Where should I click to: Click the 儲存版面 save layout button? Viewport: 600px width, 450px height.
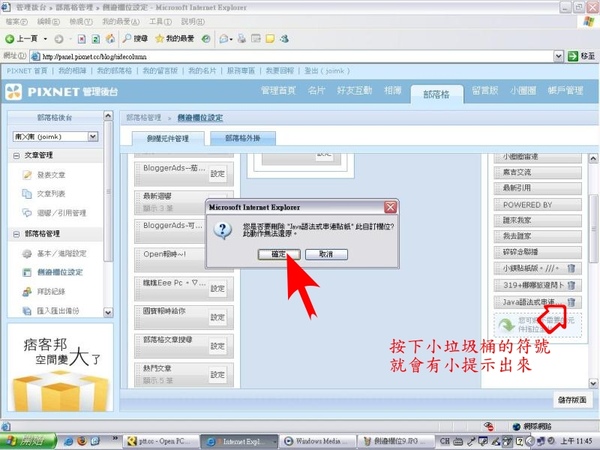pyautogui.click(x=572, y=400)
